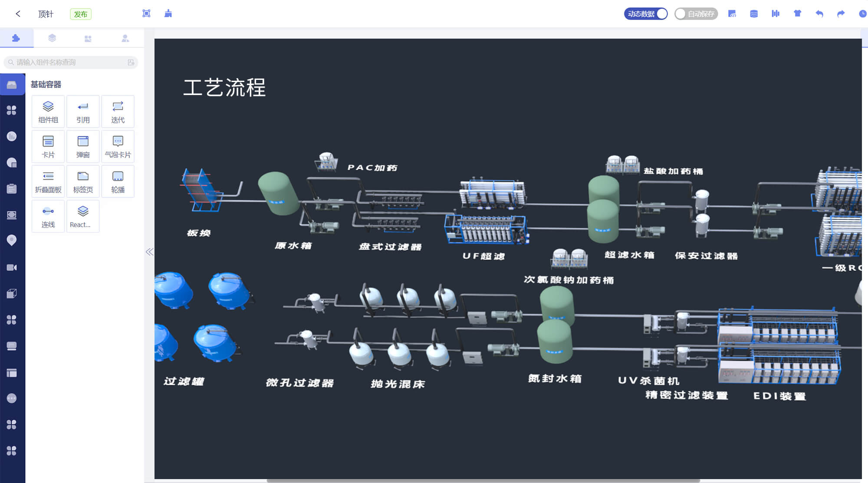
Task: Open the 弹窗 component
Action: click(82, 146)
